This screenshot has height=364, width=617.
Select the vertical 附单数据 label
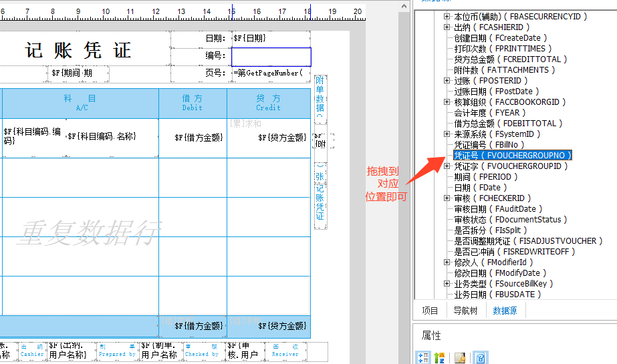pos(320,98)
